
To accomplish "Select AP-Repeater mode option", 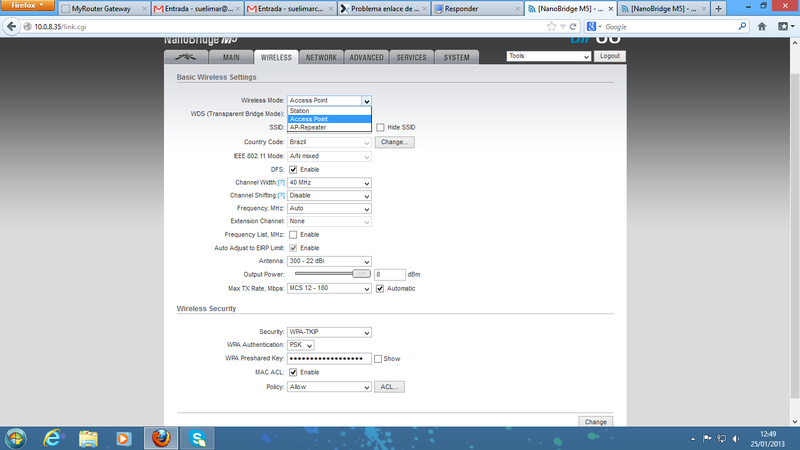I will tap(329, 128).
